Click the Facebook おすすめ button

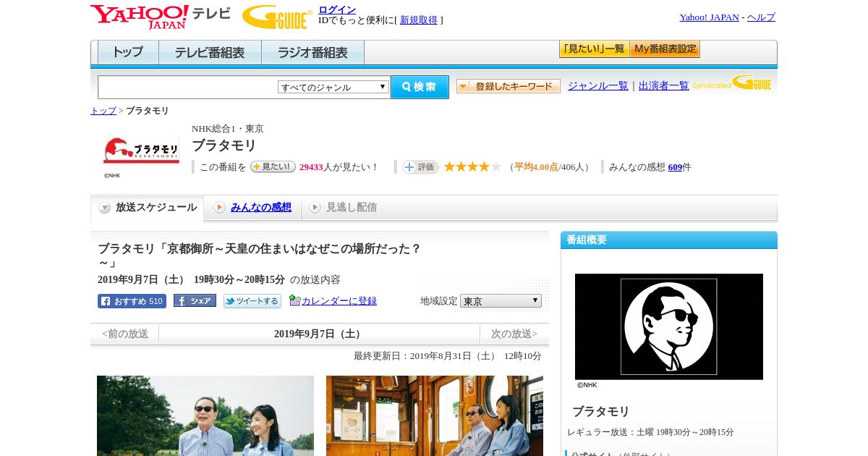[132, 301]
